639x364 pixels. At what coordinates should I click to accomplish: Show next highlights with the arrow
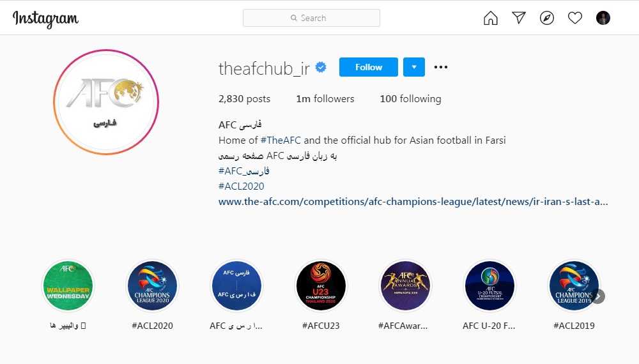tap(598, 296)
